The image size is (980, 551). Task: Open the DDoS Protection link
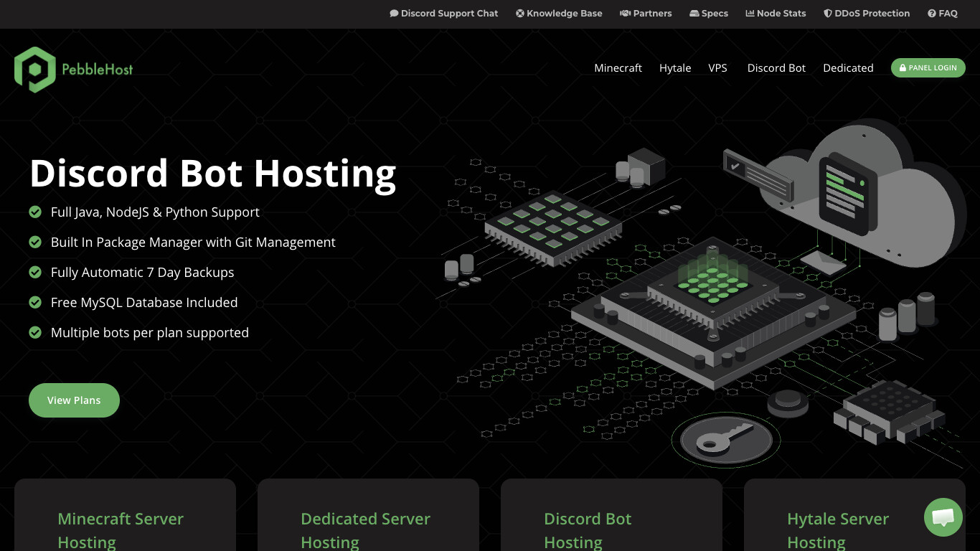[867, 14]
